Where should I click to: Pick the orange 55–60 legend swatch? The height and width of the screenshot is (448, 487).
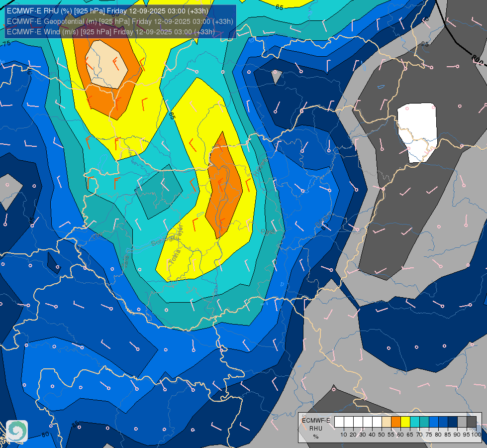click(x=396, y=422)
